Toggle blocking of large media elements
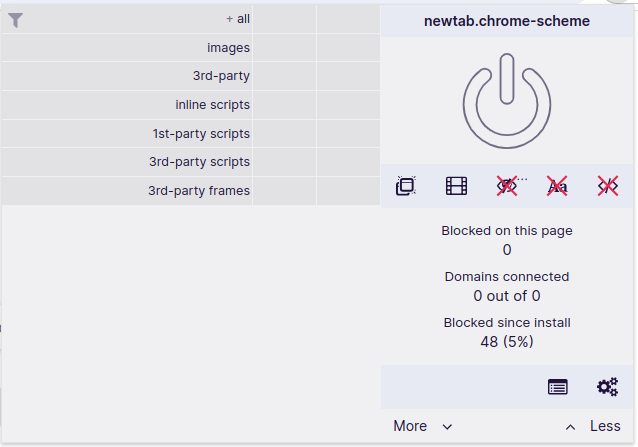 pyautogui.click(x=456, y=186)
